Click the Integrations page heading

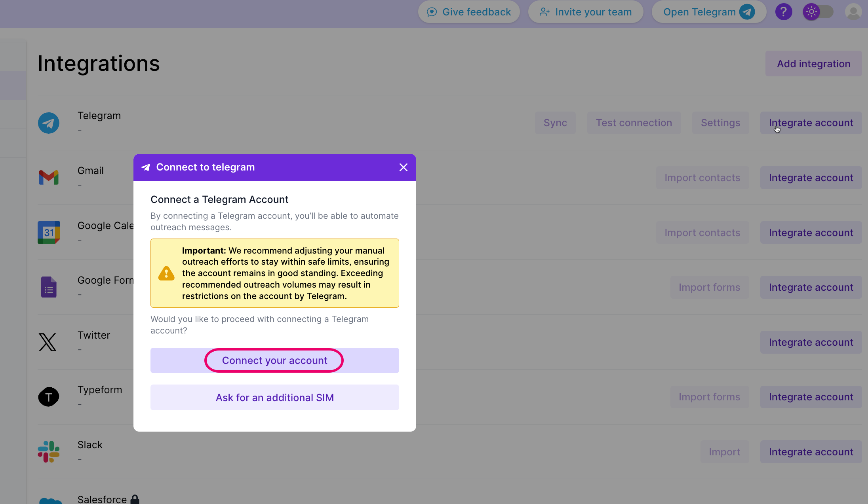(99, 63)
